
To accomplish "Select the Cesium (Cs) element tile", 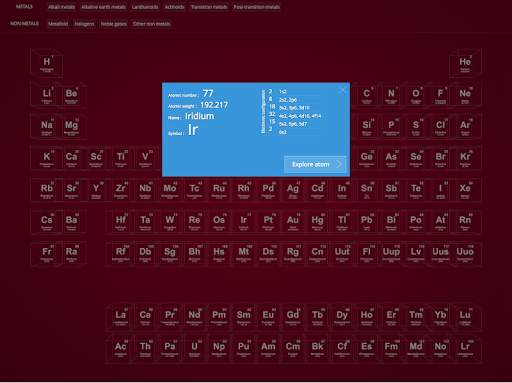I will pos(47,221).
